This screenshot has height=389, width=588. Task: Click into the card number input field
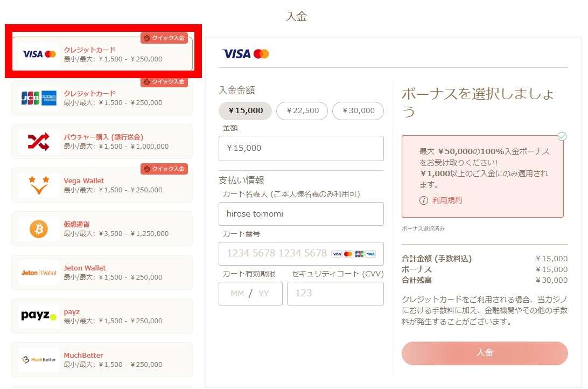[301, 254]
